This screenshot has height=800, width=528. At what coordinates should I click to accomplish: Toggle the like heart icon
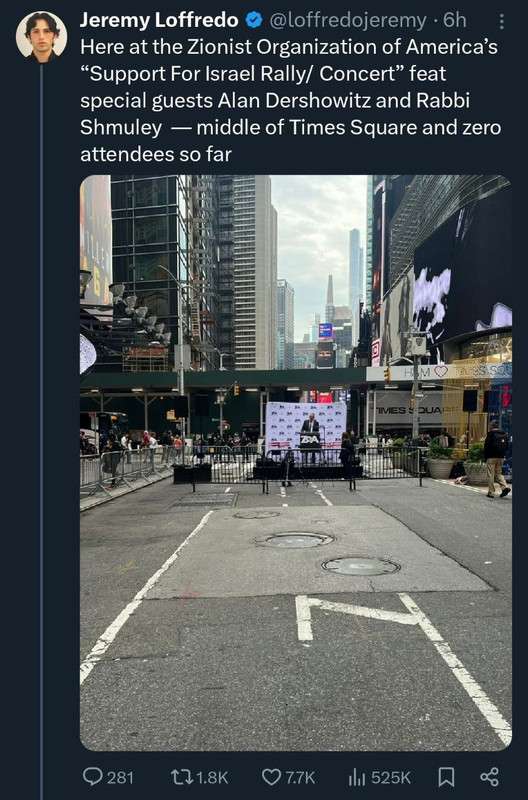pos(271,777)
